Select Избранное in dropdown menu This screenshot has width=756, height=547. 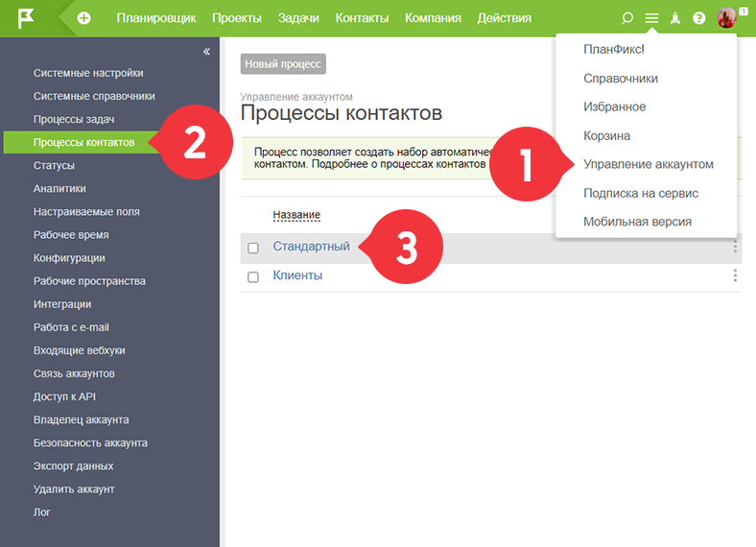(615, 107)
